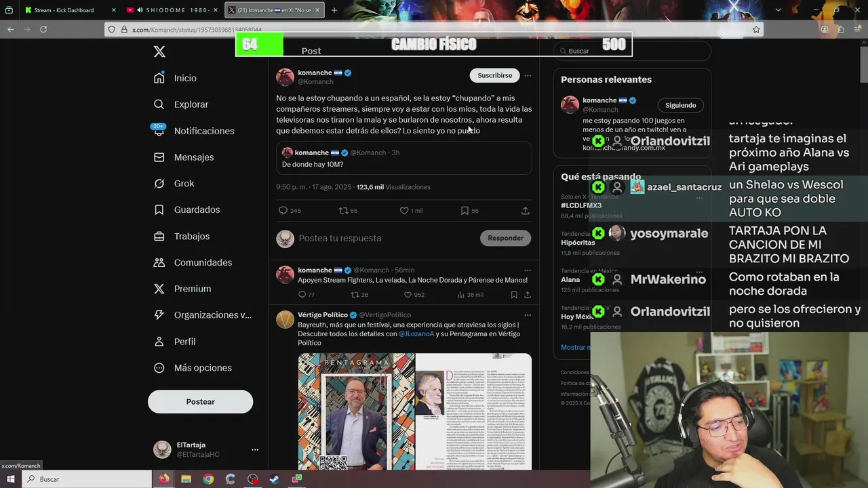This screenshot has height=488, width=868.
Task: Open File Explorer from the taskbar
Action: point(186,479)
